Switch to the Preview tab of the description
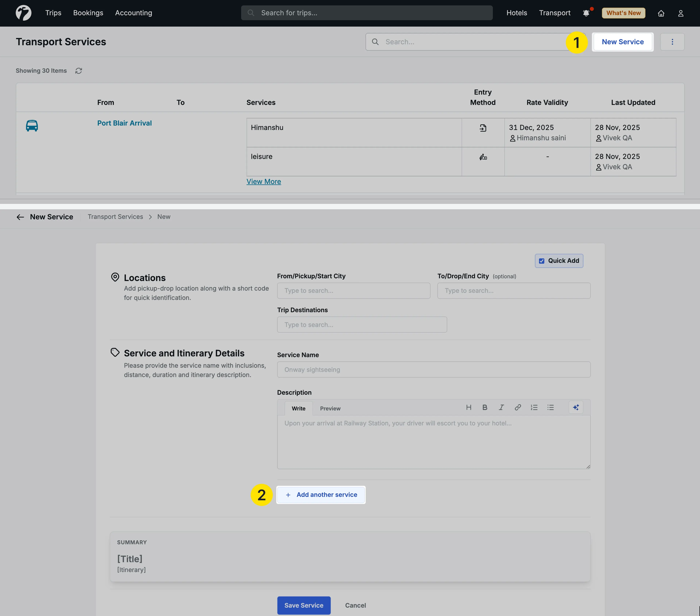The image size is (700, 616). (x=330, y=408)
